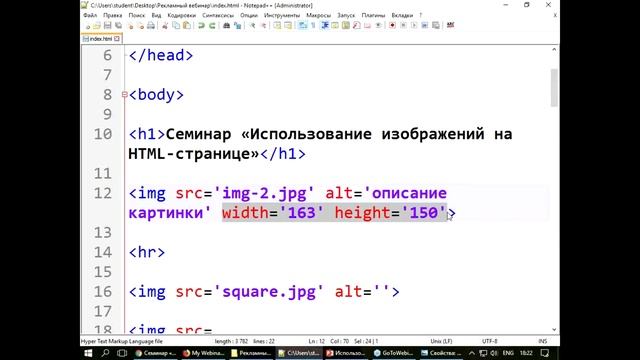
Task: Click the Playback macro icon
Action: coord(414,26)
